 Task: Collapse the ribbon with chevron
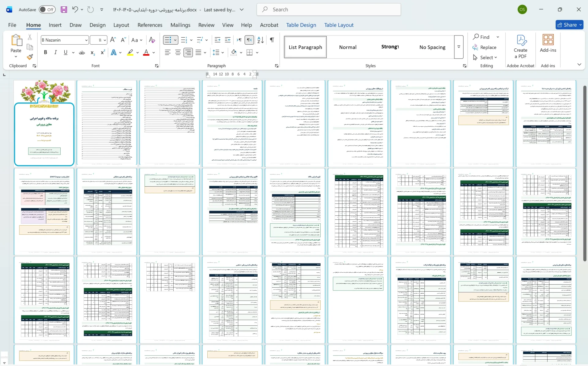[579, 64]
